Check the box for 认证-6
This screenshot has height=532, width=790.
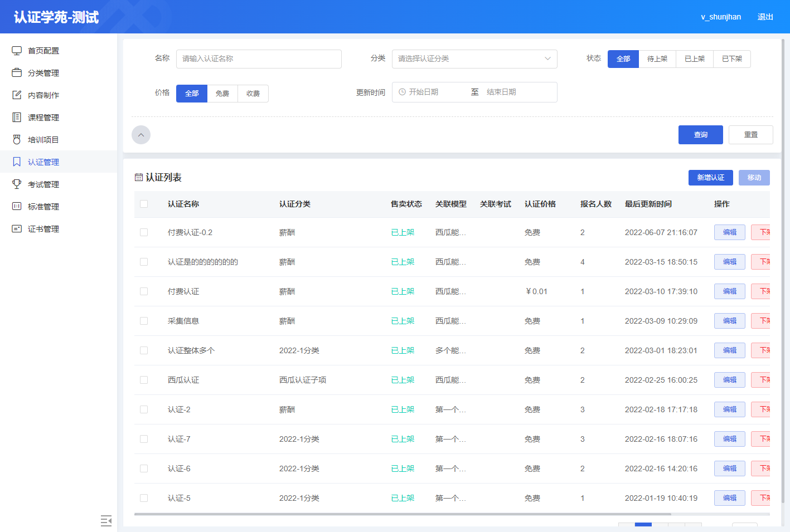point(144,468)
